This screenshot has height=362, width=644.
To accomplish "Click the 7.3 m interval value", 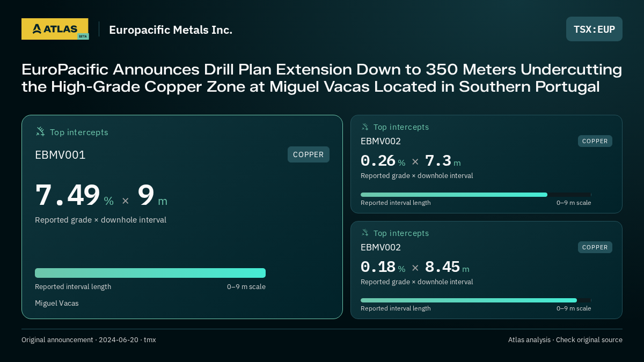I will point(443,161).
